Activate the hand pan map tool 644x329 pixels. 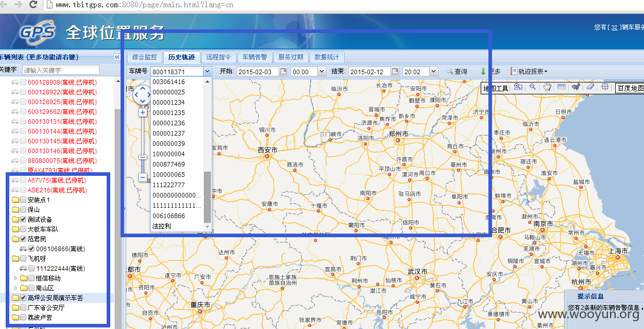coord(547,87)
